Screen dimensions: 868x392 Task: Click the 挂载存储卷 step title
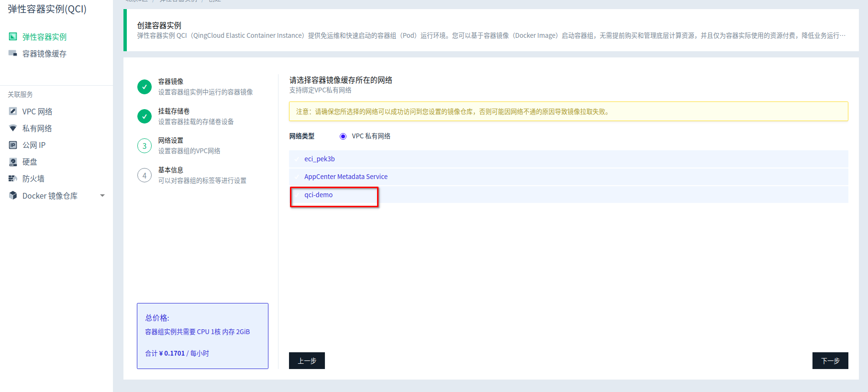click(x=174, y=111)
